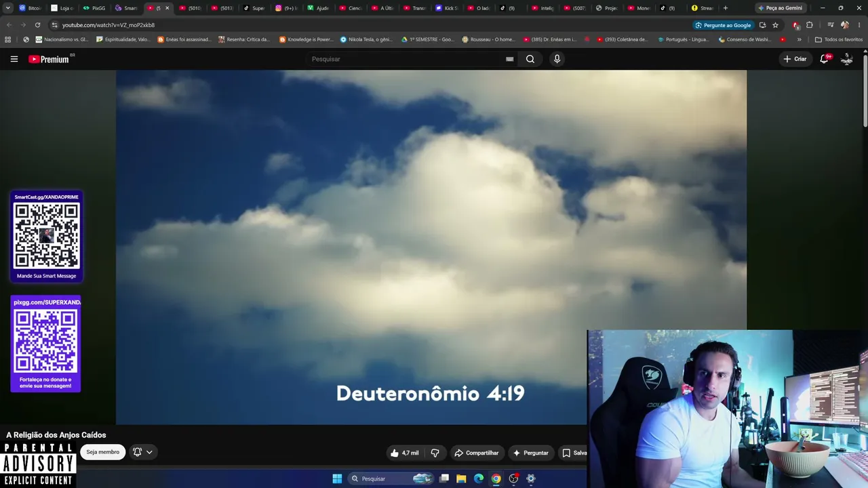Image resolution: width=868 pixels, height=488 pixels.
Task: Open Chrome three-dot menu
Action: (x=859, y=25)
